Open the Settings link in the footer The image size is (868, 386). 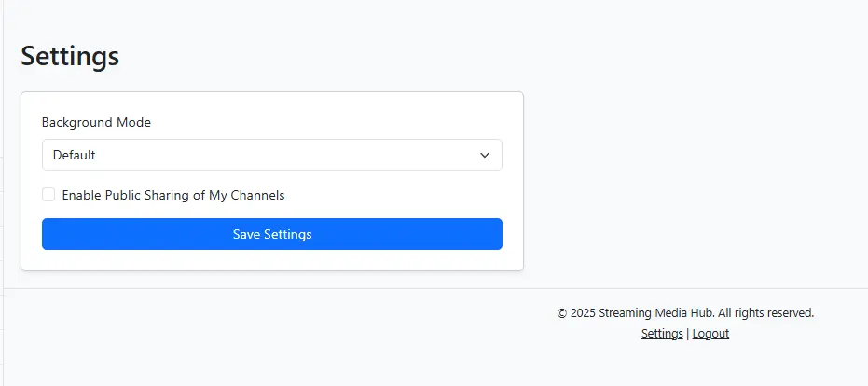click(662, 334)
